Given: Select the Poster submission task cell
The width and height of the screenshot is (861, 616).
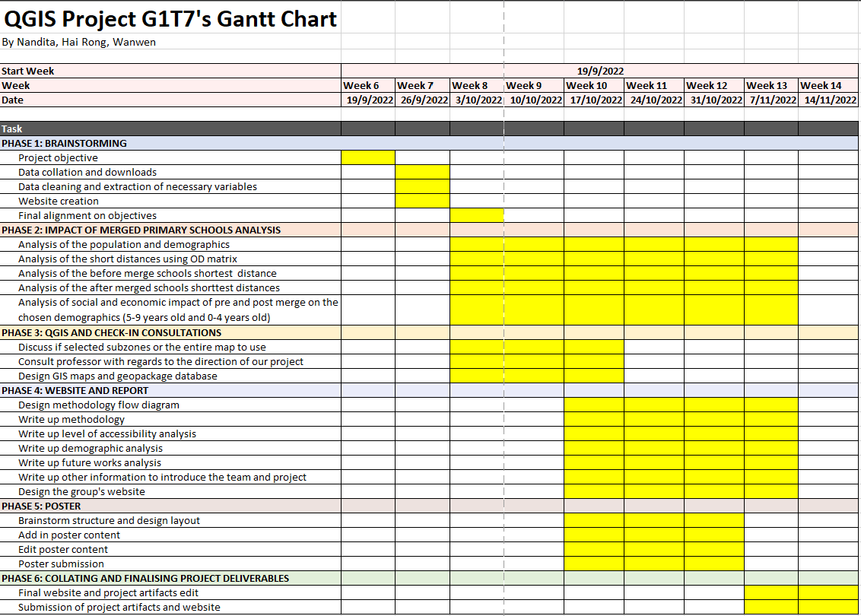Looking at the screenshot, I should click(x=61, y=564).
